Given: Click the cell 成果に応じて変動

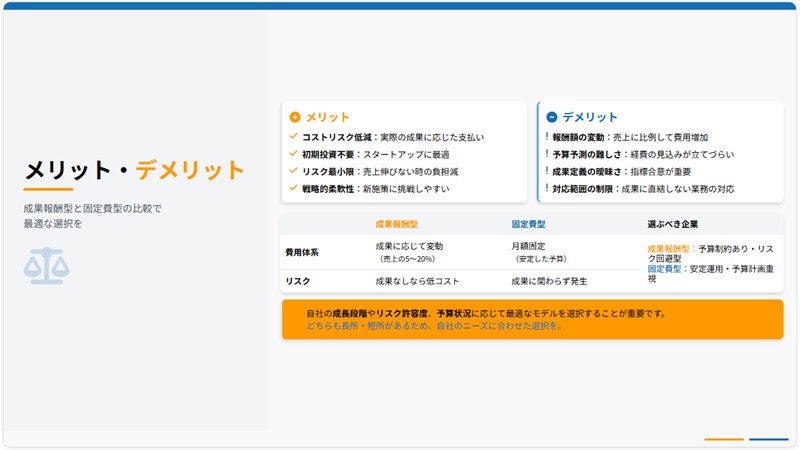Looking at the screenshot, I should tap(409, 246).
